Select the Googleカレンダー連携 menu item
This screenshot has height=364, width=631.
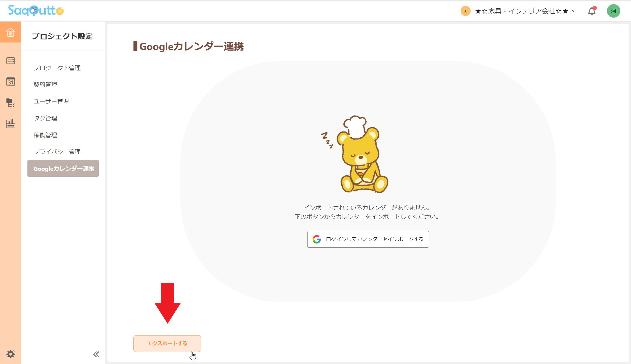tap(63, 168)
